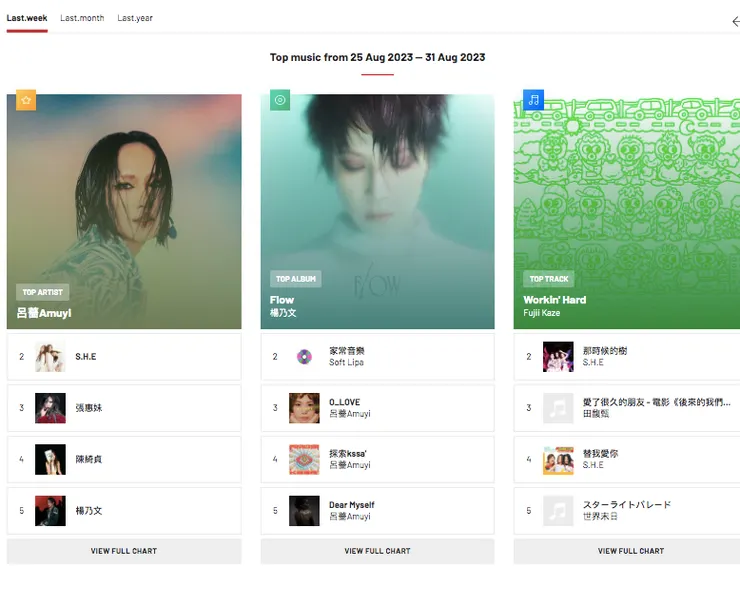This screenshot has height=589, width=740.
Task: Open the 張惠妹 artist entry
Action: (89, 408)
